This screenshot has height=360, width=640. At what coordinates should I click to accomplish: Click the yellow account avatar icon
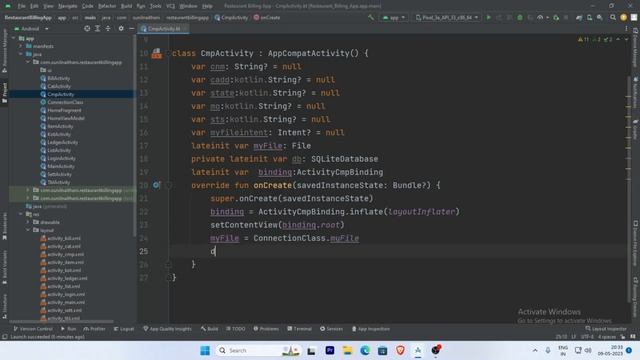pyautogui.click(x=623, y=18)
